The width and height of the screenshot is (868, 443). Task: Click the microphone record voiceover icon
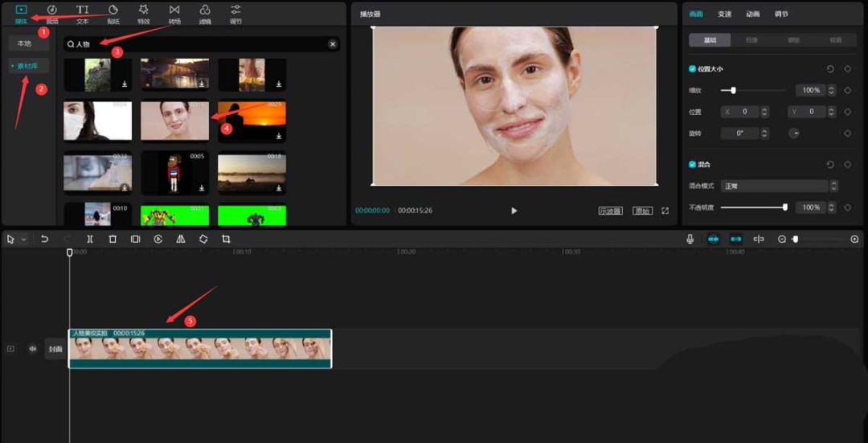690,240
